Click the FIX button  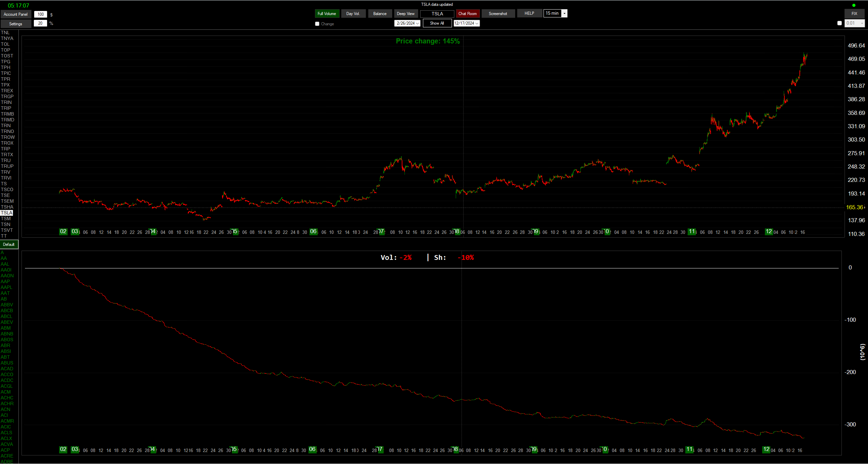click(854, 14)
